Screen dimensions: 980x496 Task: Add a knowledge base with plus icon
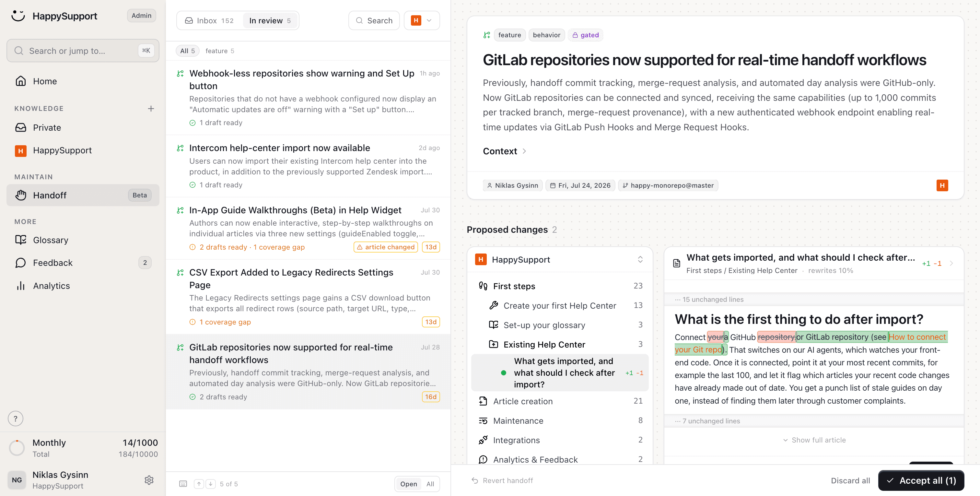click(151, 109)
